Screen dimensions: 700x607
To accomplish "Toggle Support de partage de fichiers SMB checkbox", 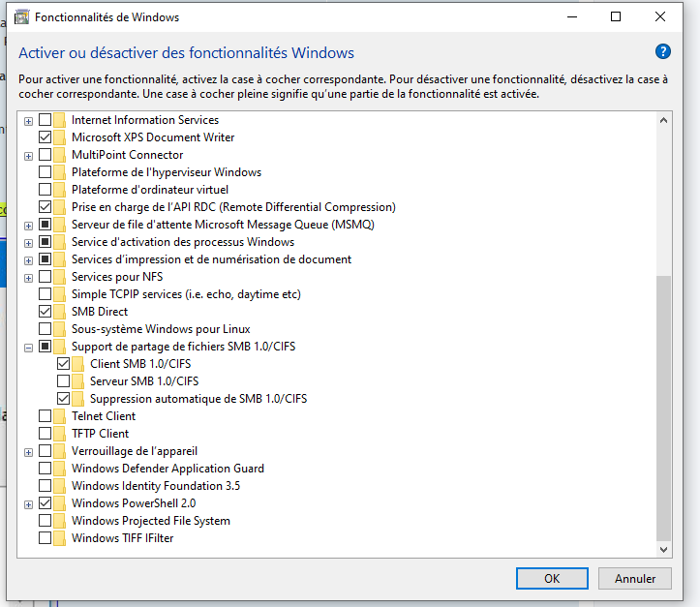I will [46, 346].
